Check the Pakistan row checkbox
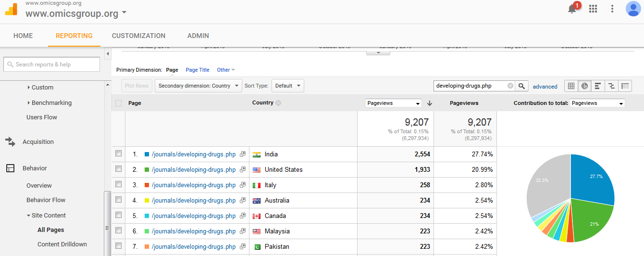The image size is (644, 256). click(119, 246)
